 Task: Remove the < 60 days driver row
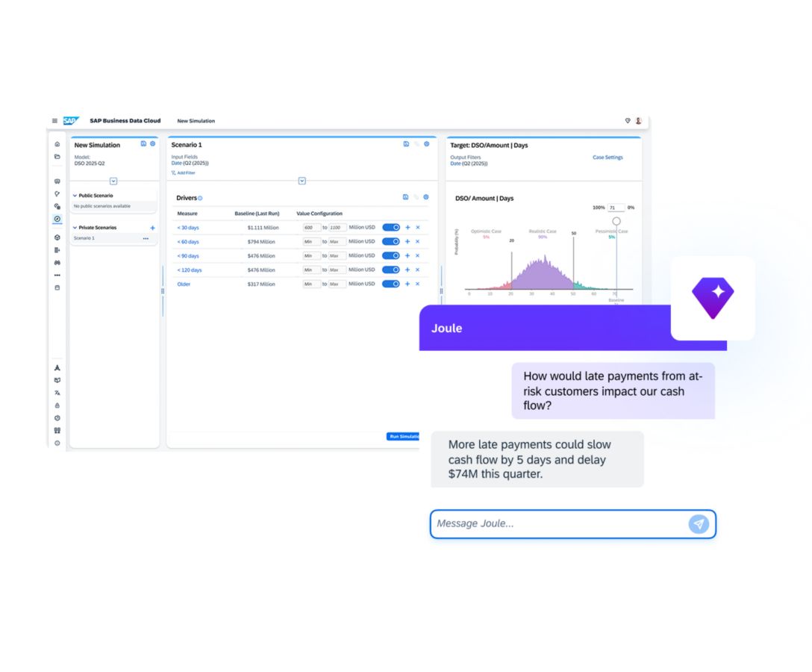point(417,242)
